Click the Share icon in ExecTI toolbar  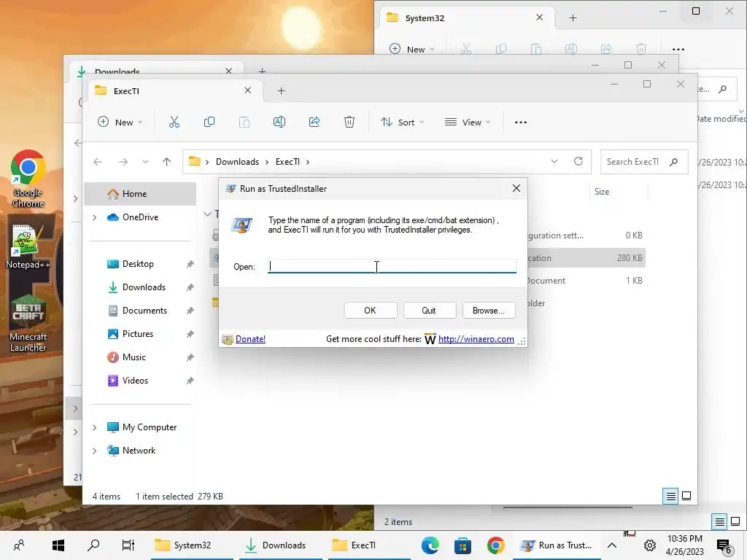click(314, 122)
